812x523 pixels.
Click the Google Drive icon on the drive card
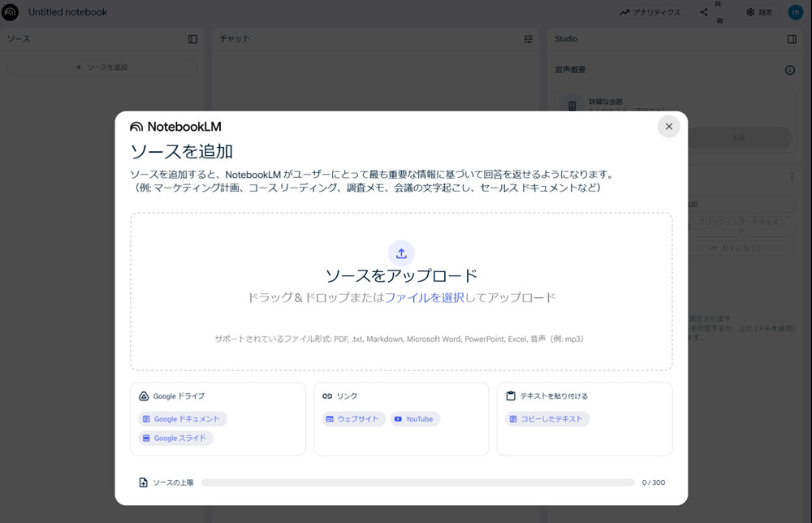[x=144, y=395]
